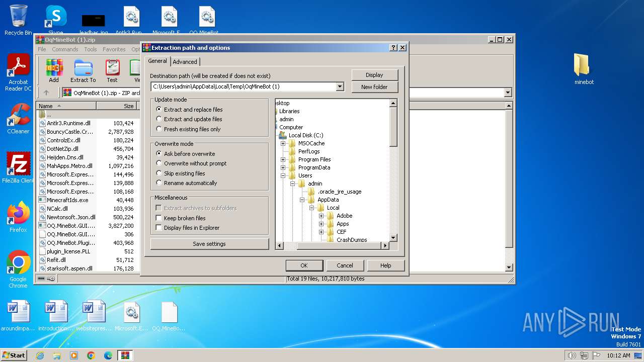Sort file list by Name column
This screenshot has height=362, width=644.
point(66,106)
